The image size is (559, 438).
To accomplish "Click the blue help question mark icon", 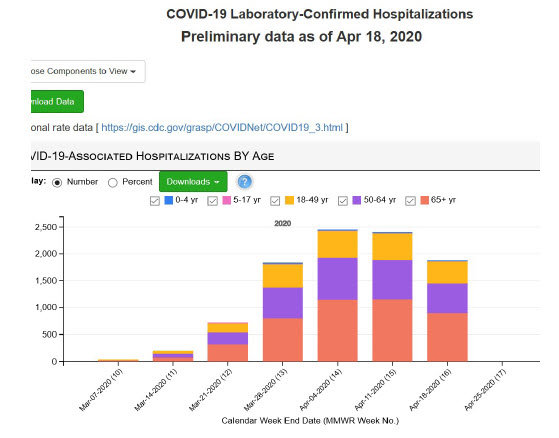I will click(244, 182).
